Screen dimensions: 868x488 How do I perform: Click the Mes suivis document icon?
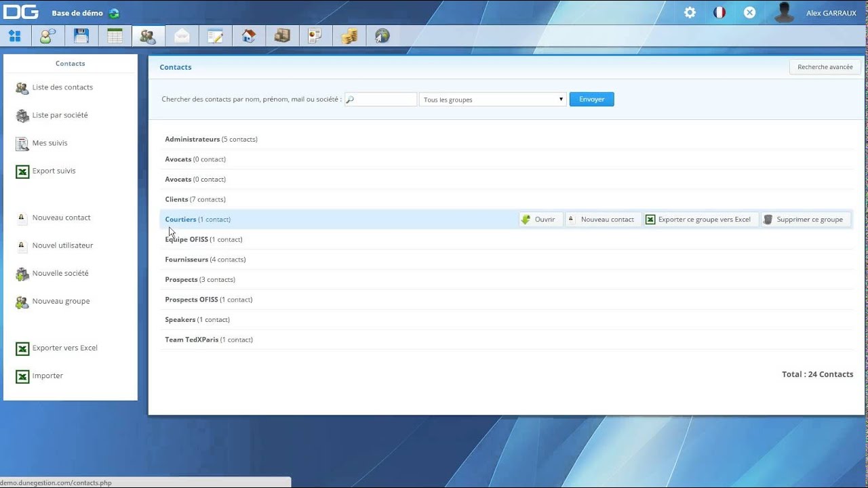click(22, 143)
